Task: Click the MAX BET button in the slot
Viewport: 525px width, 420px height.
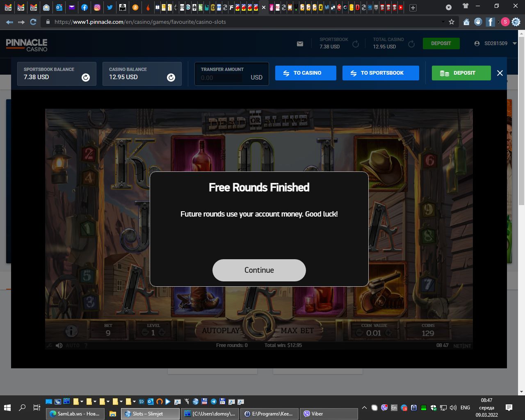Action: pyautogui.click(x=297, y=331)
